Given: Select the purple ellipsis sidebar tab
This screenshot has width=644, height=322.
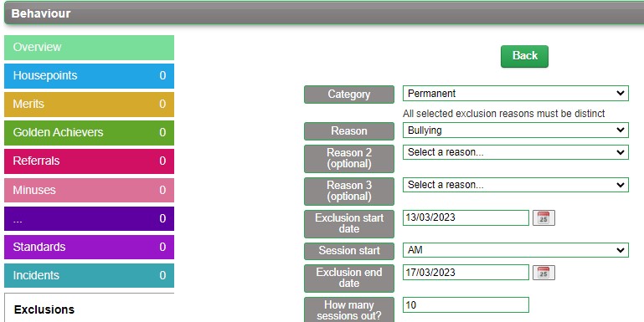Looking at the screenshot, I should (x=89, y=218).
